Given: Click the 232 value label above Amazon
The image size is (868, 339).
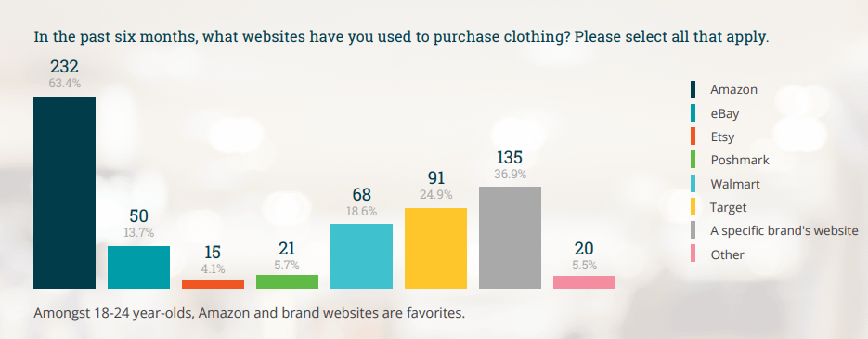Looking at the screenshot, I should (x=64, y=67).
